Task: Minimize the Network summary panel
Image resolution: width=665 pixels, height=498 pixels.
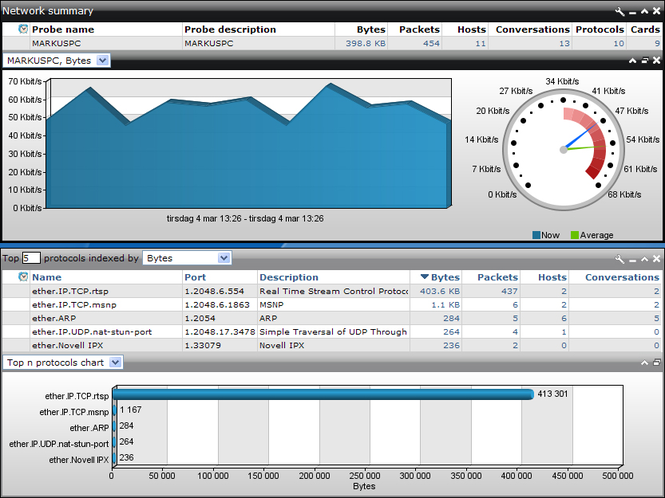Action: point(632,11)
